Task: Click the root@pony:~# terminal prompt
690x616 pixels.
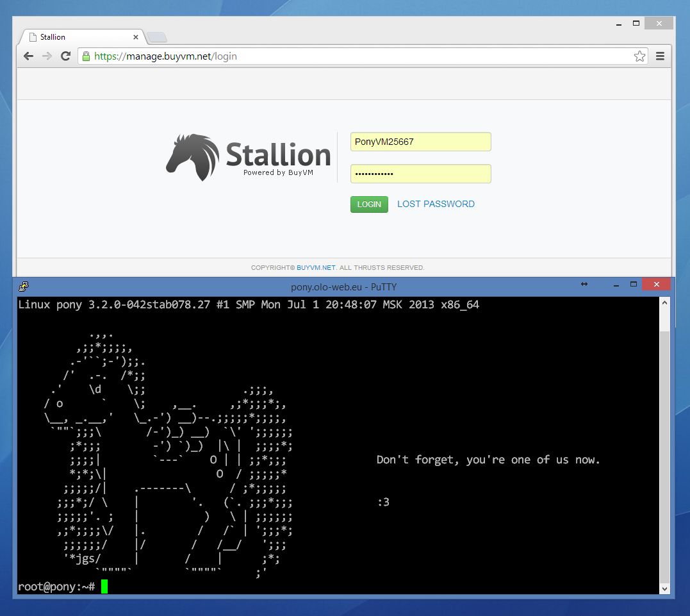Action: (56, 587)
